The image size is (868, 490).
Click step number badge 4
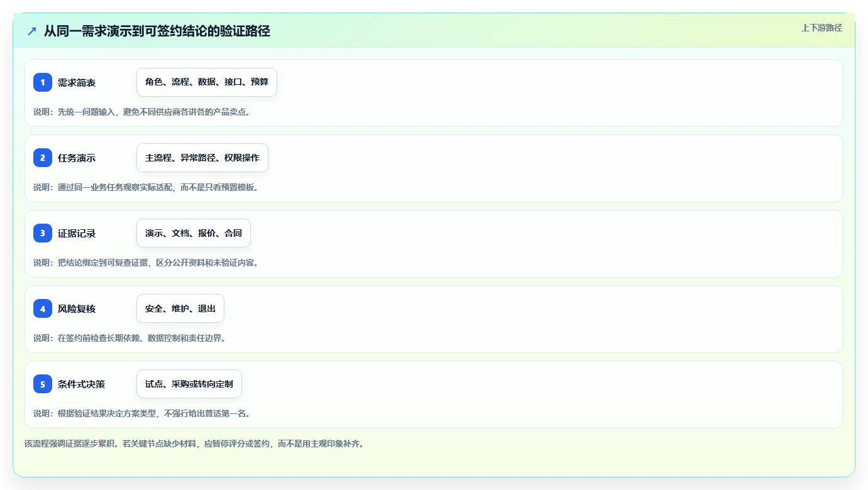pos(43,308)
